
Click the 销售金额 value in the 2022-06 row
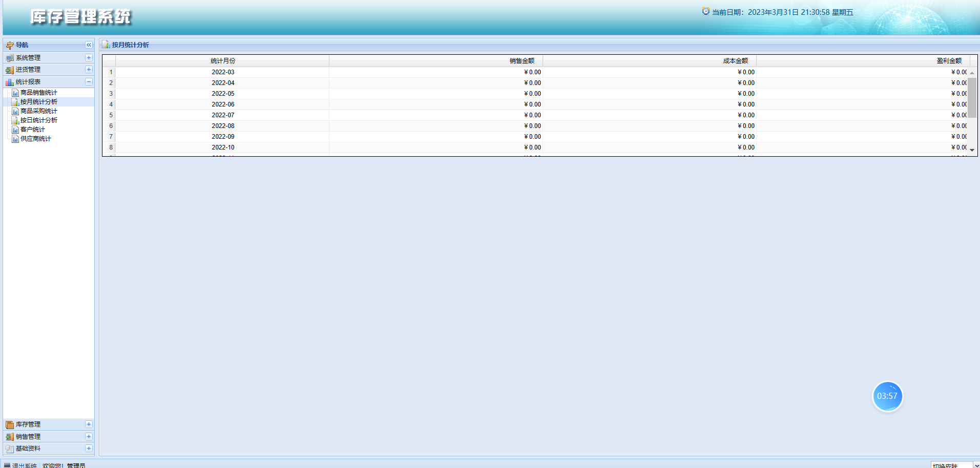tap(532, 104)
